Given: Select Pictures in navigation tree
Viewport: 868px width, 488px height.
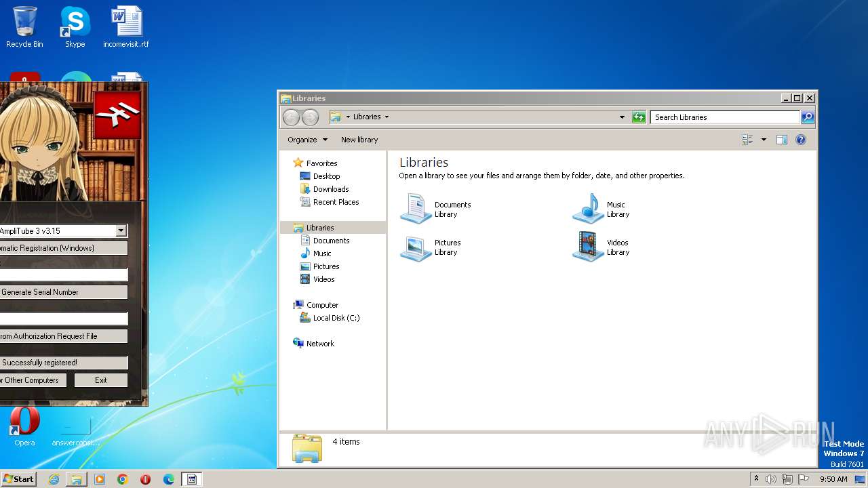Looking at the screenshot, I should (326, 266).
